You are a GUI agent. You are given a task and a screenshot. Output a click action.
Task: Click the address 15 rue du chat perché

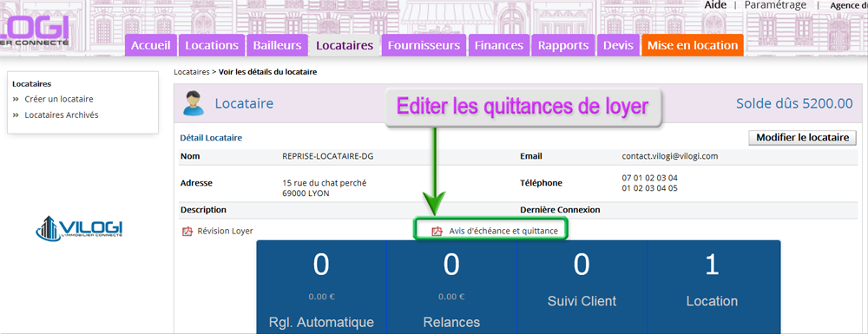pos(325,183)
